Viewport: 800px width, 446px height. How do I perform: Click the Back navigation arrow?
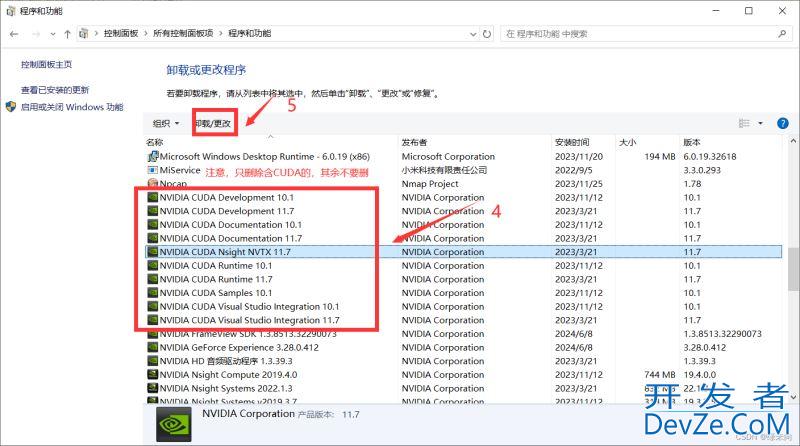tap(14, 34)
